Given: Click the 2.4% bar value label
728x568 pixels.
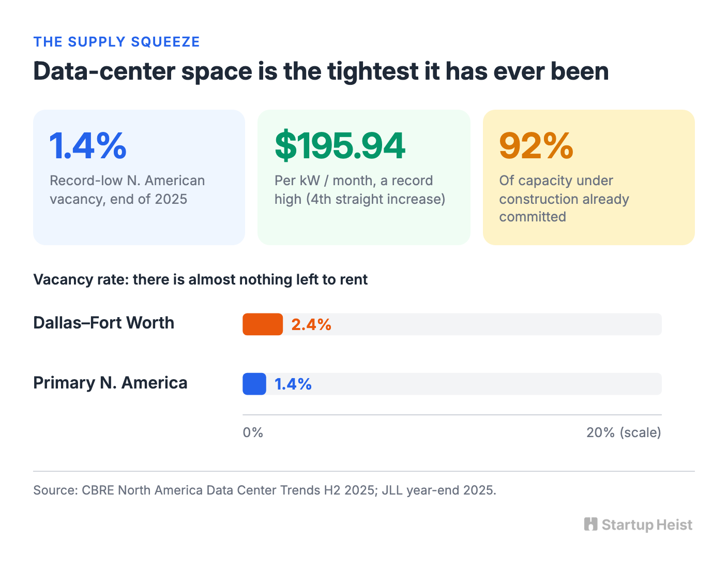Looking at the screenshot, I should click(x=311, y=324).
